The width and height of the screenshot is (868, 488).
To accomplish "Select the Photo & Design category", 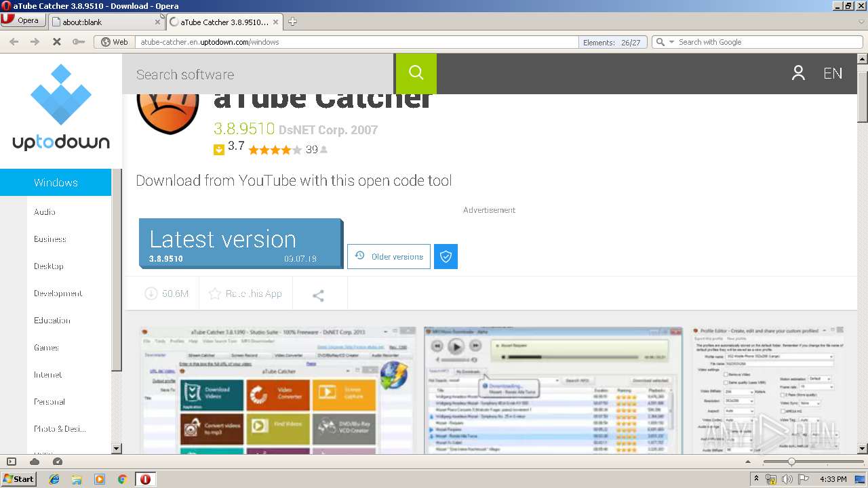I will pyautogui.click(x=60, y=428).
